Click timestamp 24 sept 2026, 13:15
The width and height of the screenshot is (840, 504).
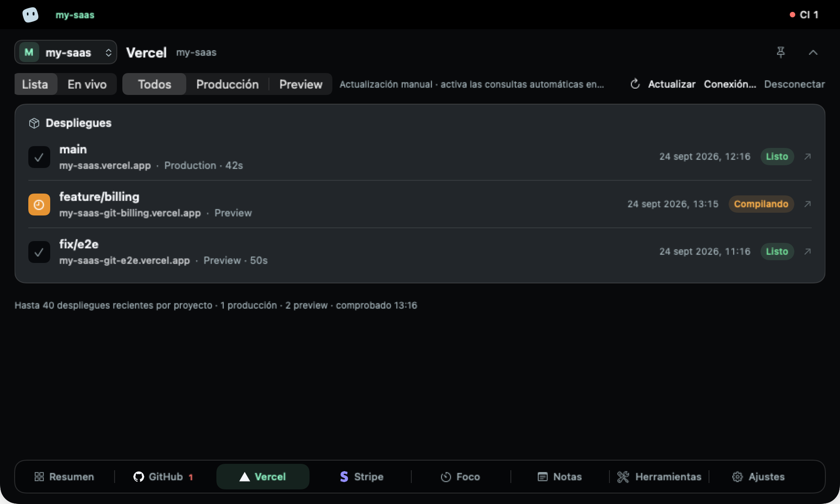673,204
